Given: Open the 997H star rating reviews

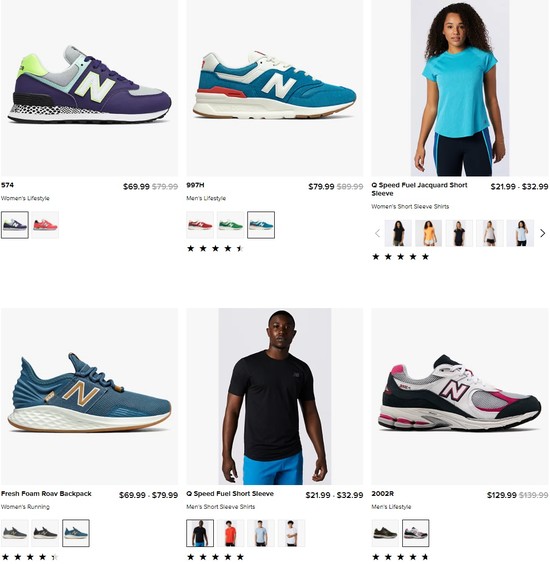Looking at the screenshot, I should click(215, 248).
